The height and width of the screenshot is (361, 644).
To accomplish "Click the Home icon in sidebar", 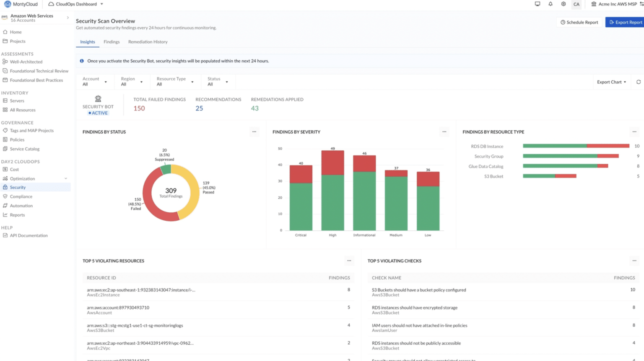I will pyautogui.click(x=5, y=32).
